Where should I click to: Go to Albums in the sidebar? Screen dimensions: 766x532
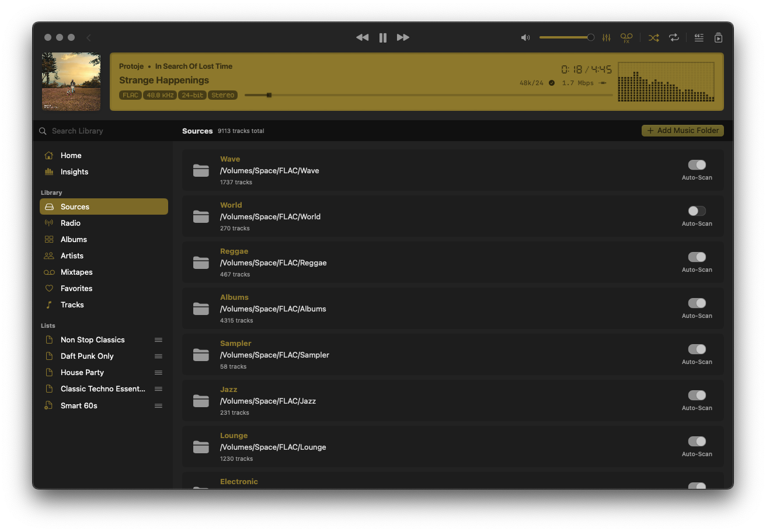(x=74, y=240)
